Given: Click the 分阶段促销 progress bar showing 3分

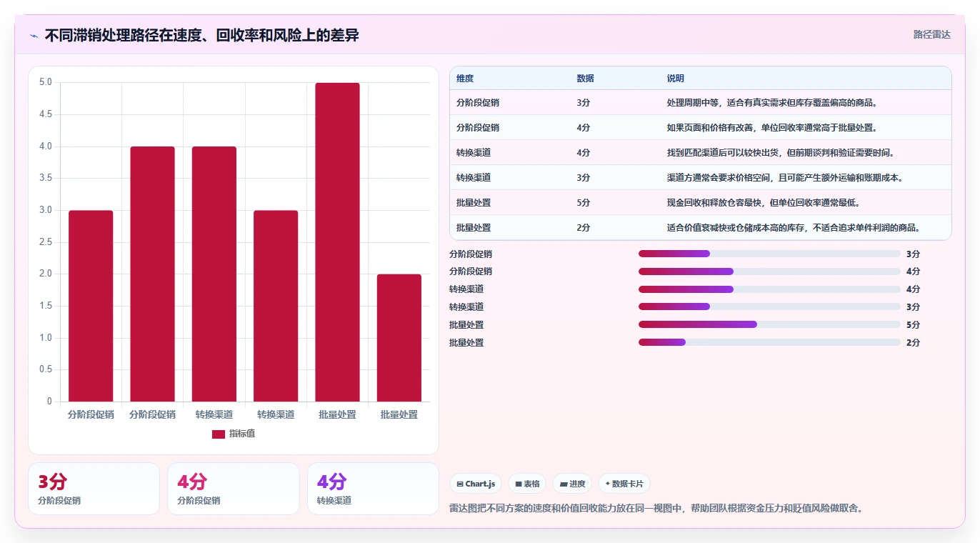Looking at the screenshot, I should point(769,254).
